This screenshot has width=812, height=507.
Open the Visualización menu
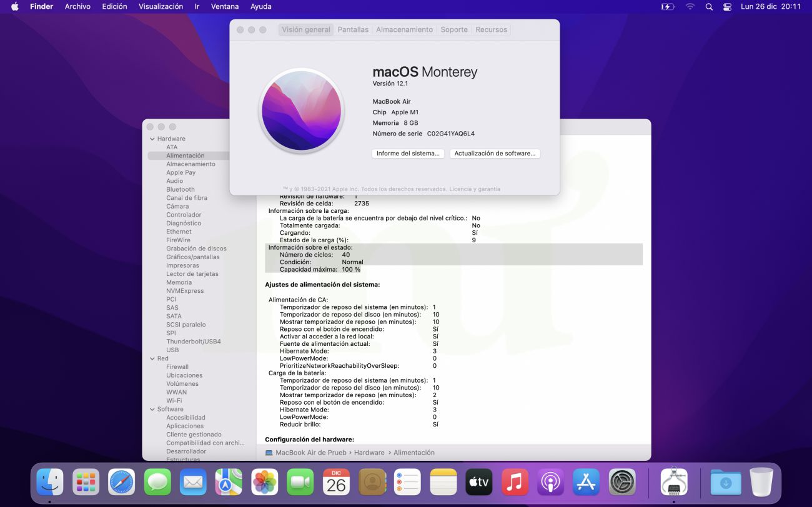[161, 6]
